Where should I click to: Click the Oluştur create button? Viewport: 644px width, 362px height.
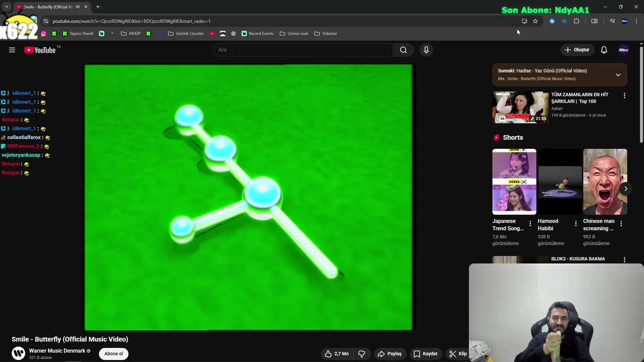577,50
